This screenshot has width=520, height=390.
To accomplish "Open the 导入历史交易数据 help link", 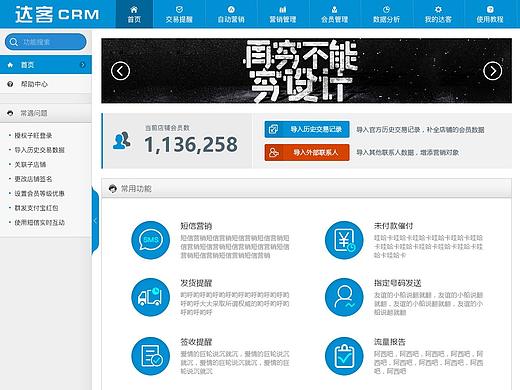I will coord(39,150).
